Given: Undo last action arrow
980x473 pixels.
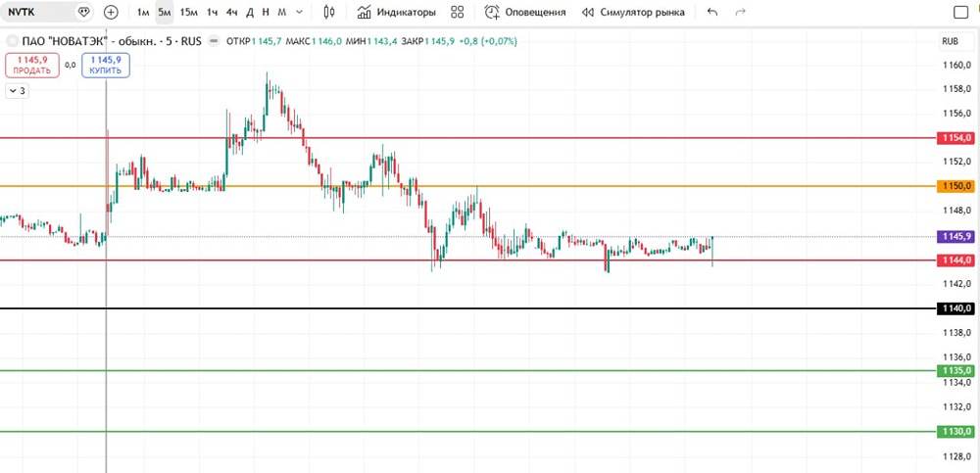Looking at the screenshot, I should pos(711,12).
